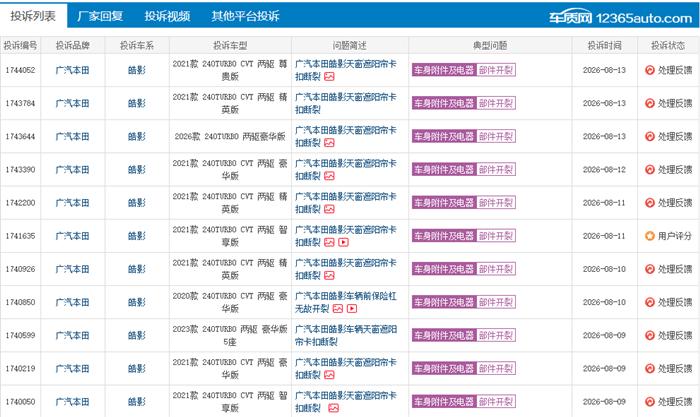
Task: Click 车身附件及电器 tag in row 1741635
Action: tap(444, 236)
